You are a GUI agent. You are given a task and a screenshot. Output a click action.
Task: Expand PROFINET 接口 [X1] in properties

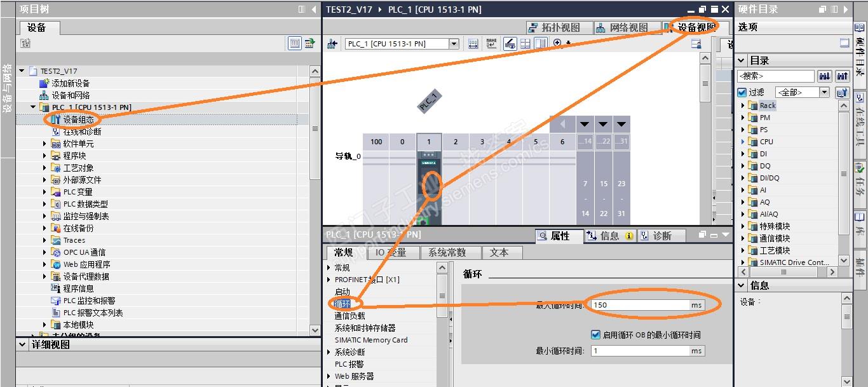(x=329, y=280)
